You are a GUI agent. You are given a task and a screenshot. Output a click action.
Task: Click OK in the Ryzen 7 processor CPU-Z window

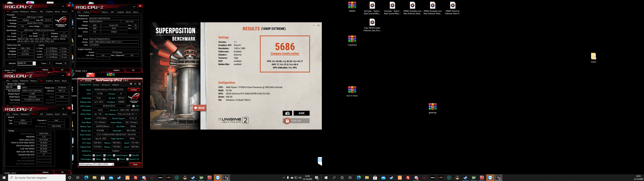tap(62, 70)
